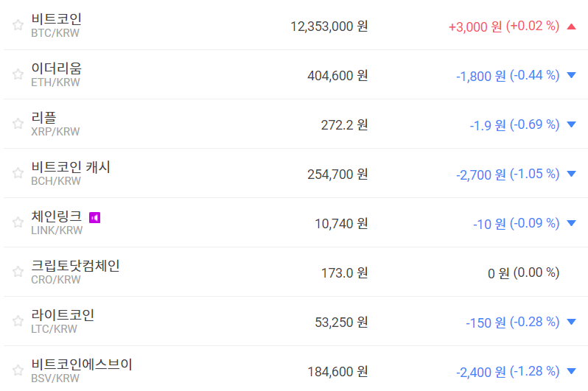The width and height of the screenshot is (588, 391).
Task: Click down arrow on 비트코인 캐시 row
Action: coord(572,174)
